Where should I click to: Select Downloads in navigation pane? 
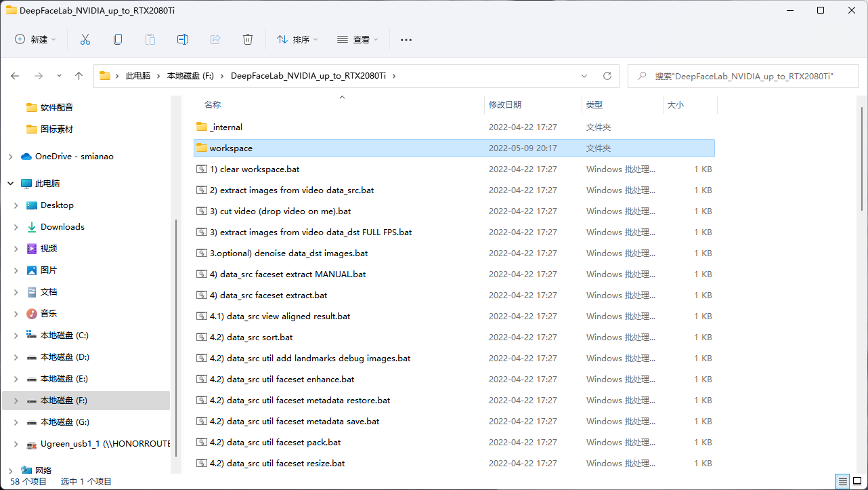coord(62,226)
